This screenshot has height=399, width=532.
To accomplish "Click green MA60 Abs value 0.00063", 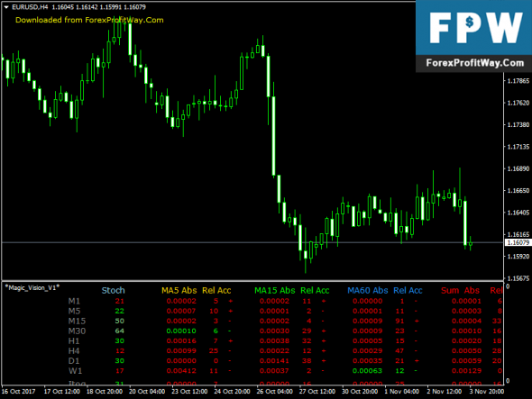I will 368,371.
